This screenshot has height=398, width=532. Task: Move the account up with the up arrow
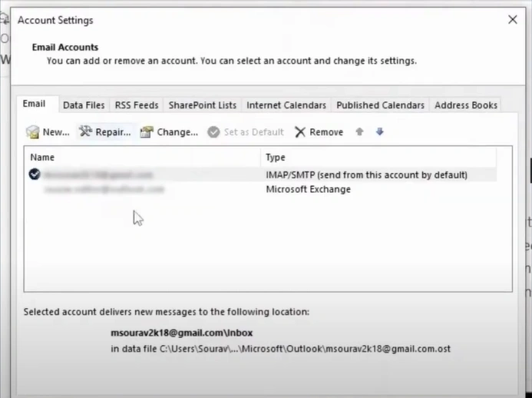359,131
